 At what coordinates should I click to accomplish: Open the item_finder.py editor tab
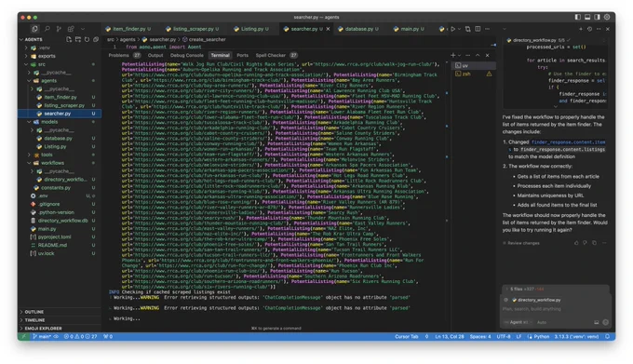pos(128,29)
